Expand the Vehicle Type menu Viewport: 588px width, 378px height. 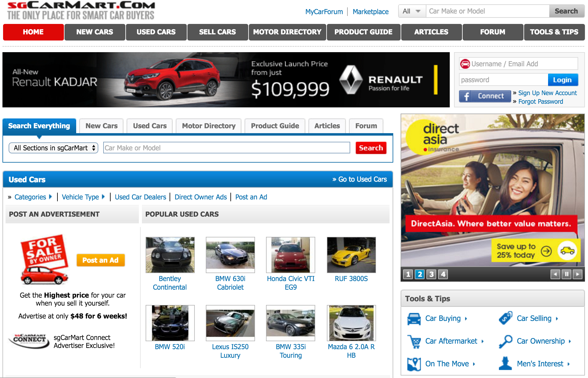point(84,197)
